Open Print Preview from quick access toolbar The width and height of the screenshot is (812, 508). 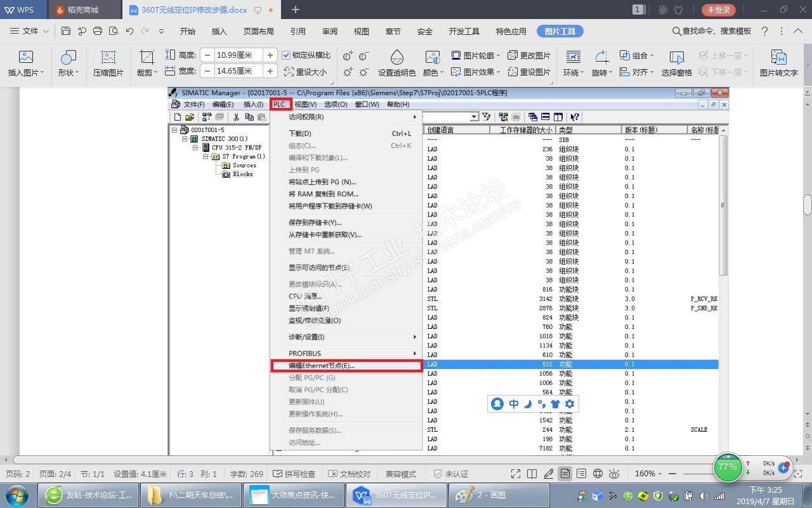click(114, 31)
